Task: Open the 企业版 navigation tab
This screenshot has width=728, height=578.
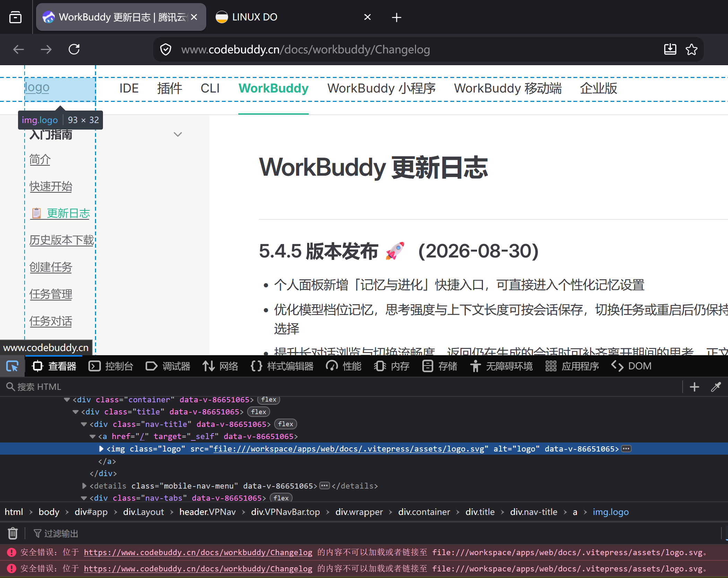Action: coord(599,88)
